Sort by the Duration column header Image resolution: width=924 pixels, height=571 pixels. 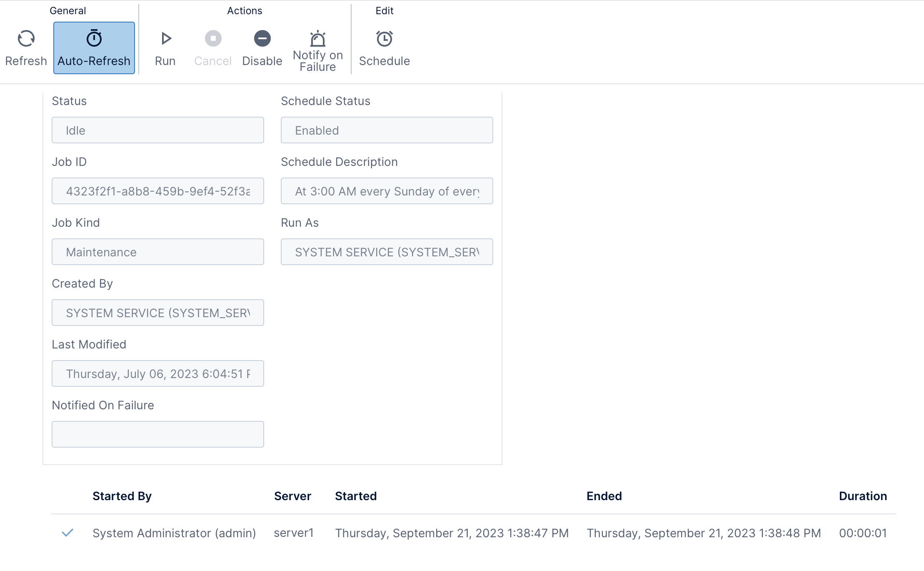(863, 496)
